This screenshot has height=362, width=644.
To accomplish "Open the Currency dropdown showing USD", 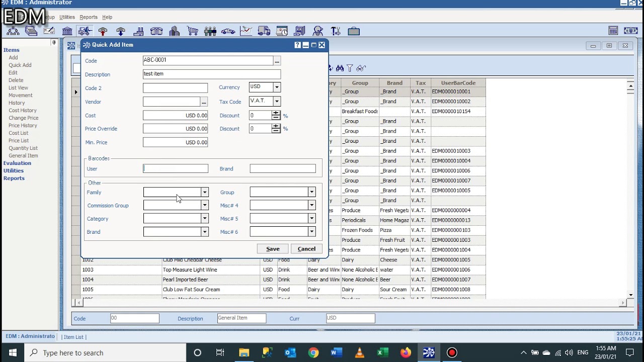I will pos(276,87).
